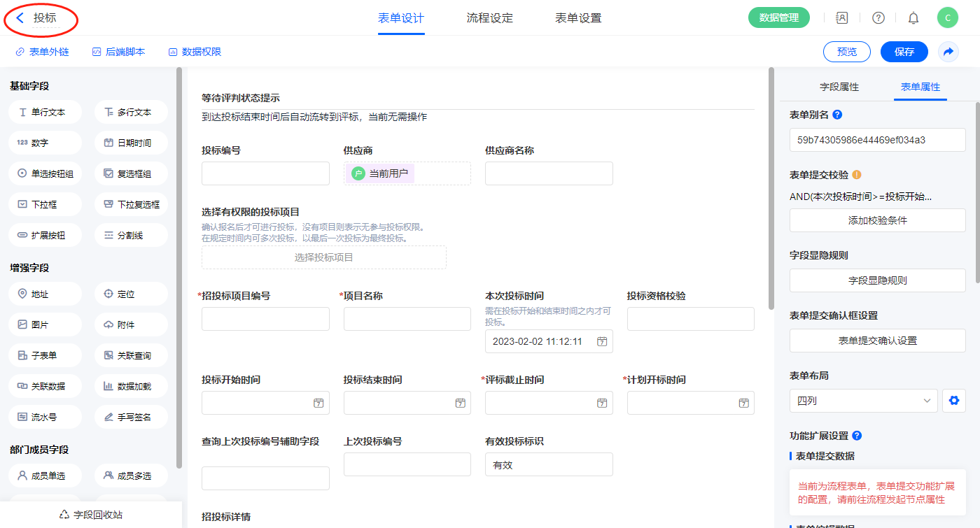
Task: Select the 复选框组 field type
Action: point(131,173)
